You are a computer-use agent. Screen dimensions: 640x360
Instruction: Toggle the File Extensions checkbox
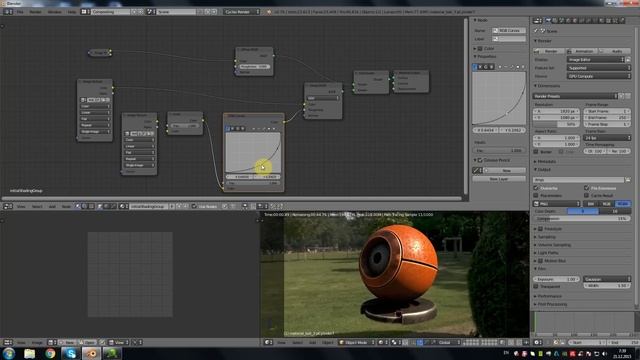(587, 188)
